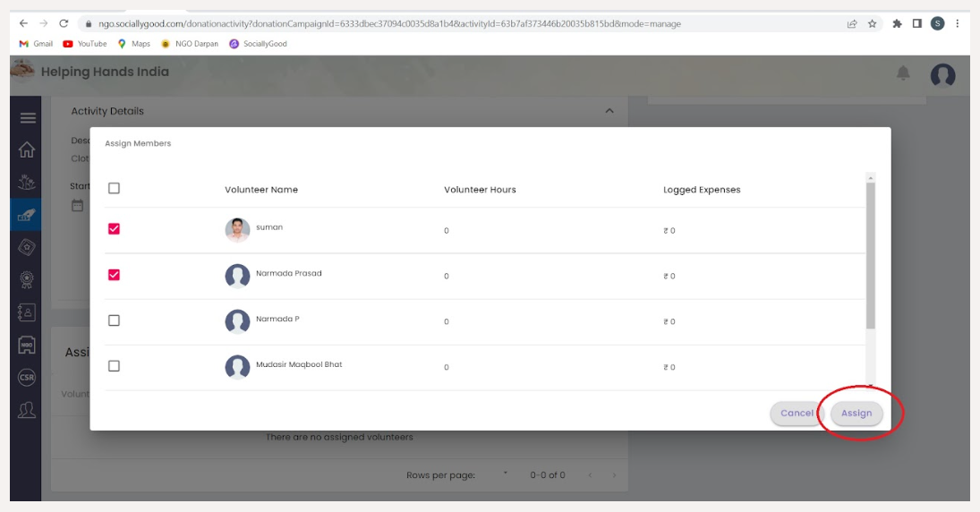
Task: Uncheck the Narmada Prasad checkbox
Action: coord(114,275)
